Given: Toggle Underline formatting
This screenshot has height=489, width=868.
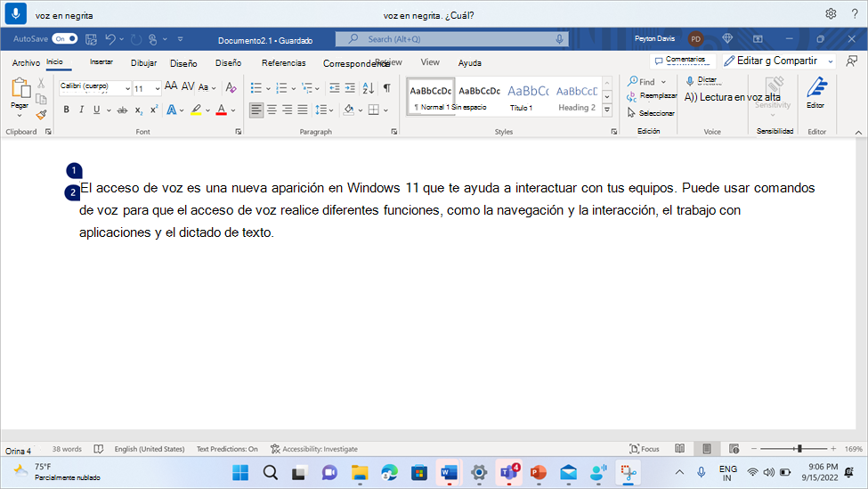Looking at the screenshot, I should pos(97,110).
